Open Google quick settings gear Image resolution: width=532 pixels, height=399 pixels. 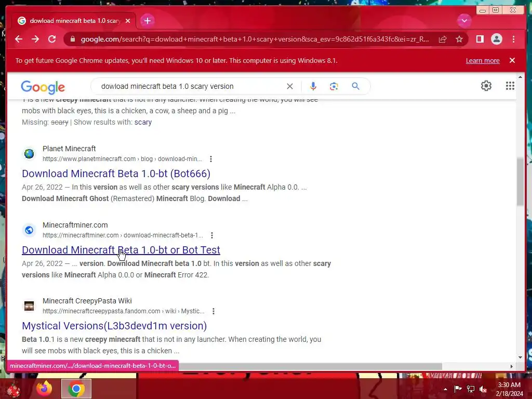point(486,86)
